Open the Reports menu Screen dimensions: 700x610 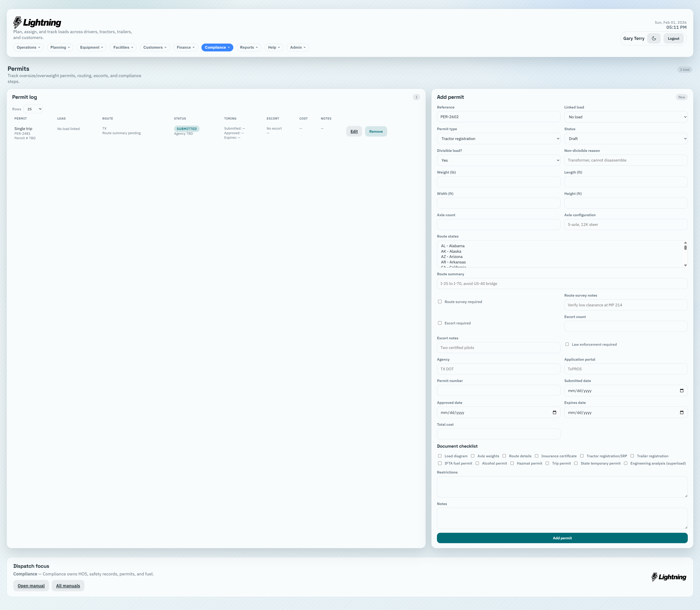pyautogui.click(x=248, y=47)
